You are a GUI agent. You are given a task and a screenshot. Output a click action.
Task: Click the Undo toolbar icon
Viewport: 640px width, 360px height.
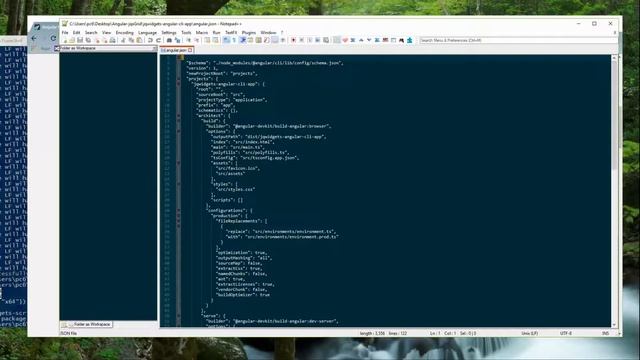150,40
